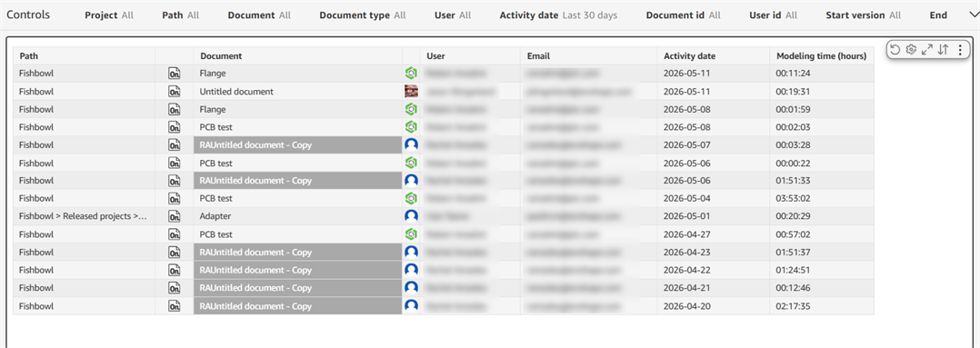Viewport: 980px width, 348px height.
Task: Click the blue user avatar in the 00:03:28 row
Action: (411, 145)
